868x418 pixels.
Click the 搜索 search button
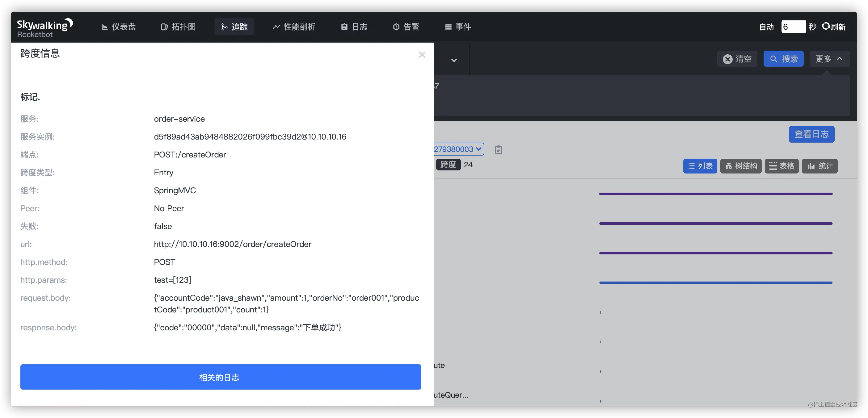click(783, 59)
